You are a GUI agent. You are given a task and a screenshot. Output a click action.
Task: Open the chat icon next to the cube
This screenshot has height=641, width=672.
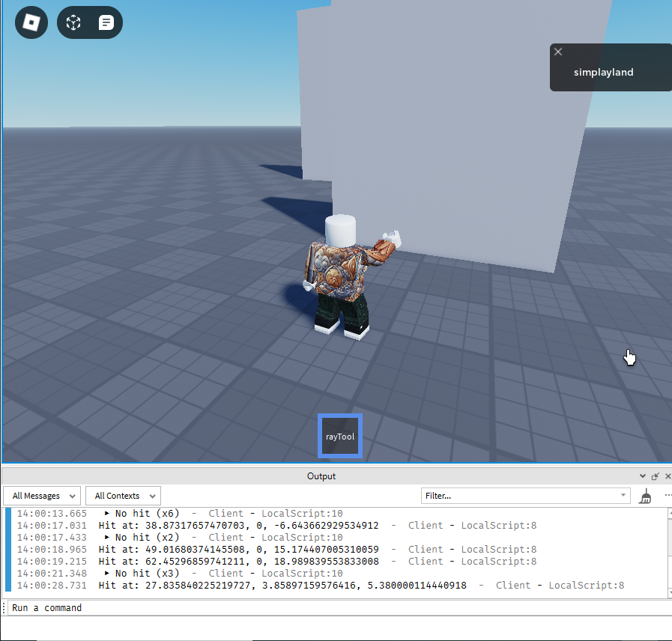click(x=105, y=22)
